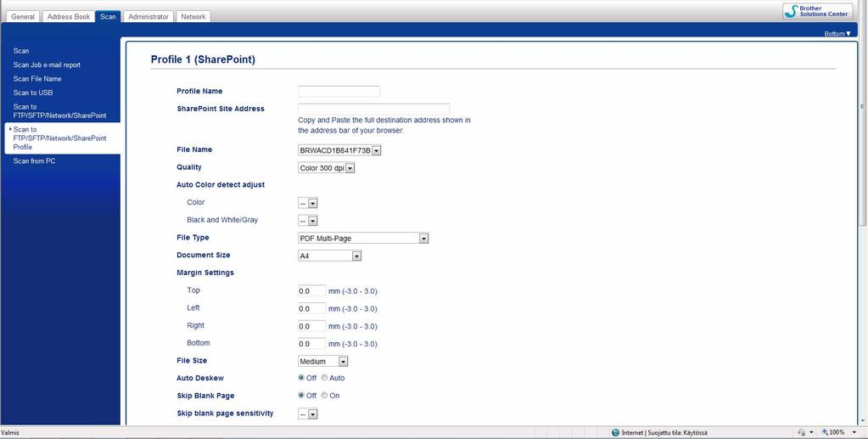Open Scan to FTP/SFTP/Network/SharePoint page
This screenshot has height=439, width=868.
tap(59, 111)
